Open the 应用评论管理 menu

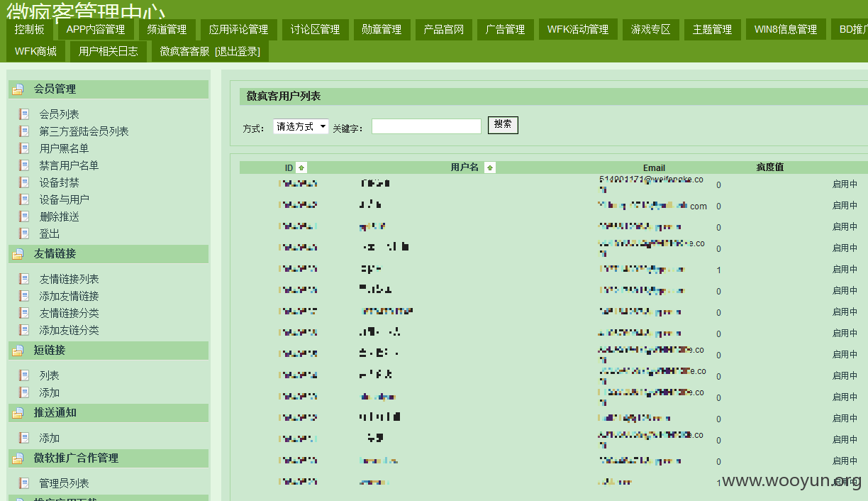(x=239, y=29)
